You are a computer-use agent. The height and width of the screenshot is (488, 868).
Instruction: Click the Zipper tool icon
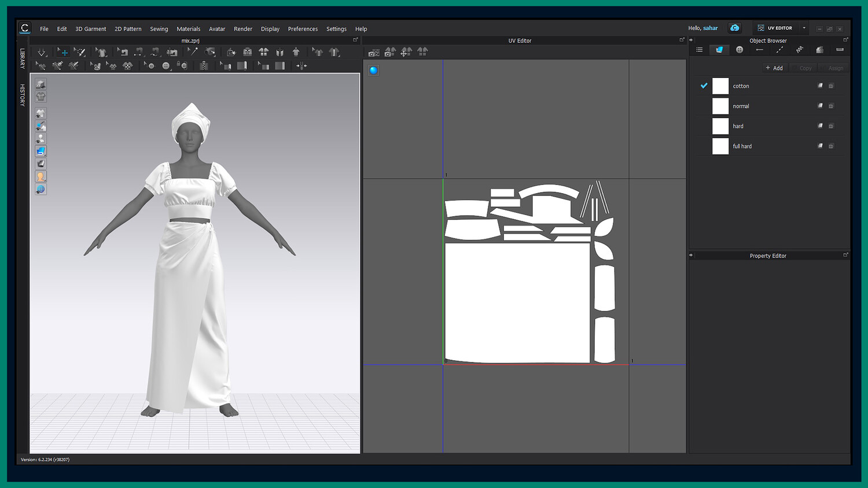tap(204, 66)
